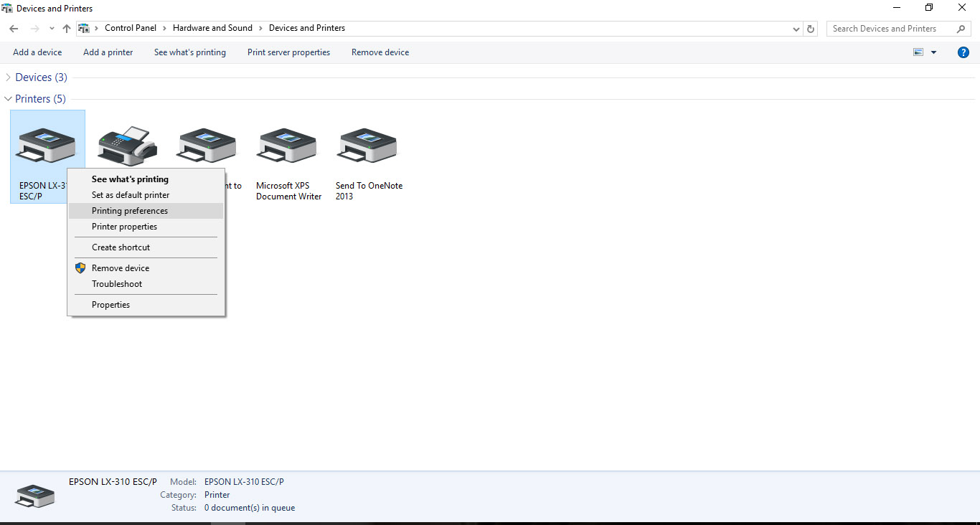Open Printer properties from context menu
The height and width of the screenshot is (525, 980).
146,227
